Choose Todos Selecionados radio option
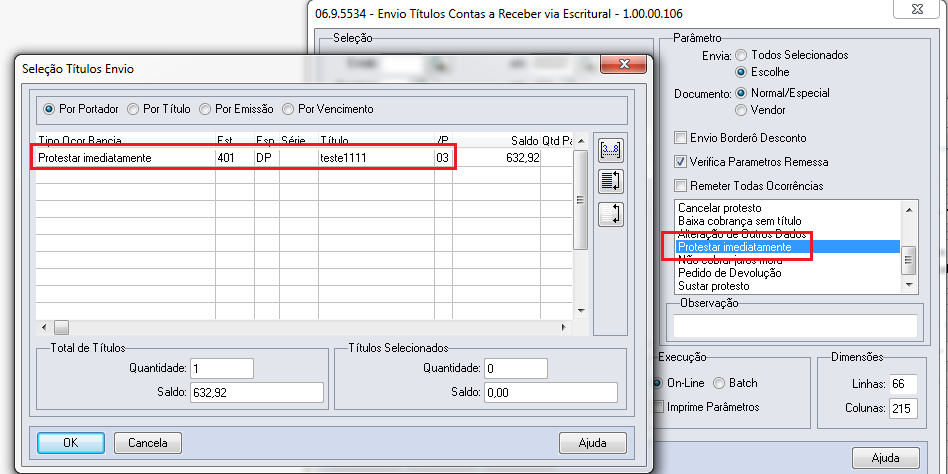This screenshot has height=474, width=948. pyautogui.click(x=741, y=55)
